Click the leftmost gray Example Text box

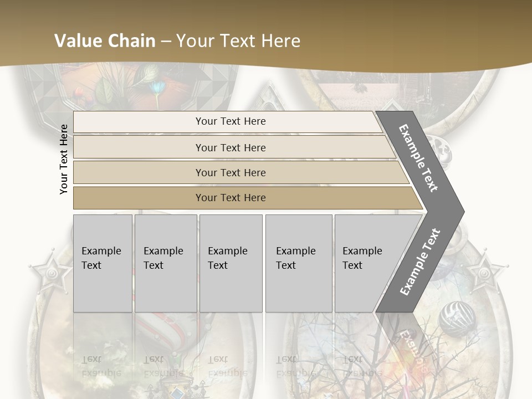[x=103, y=263]
